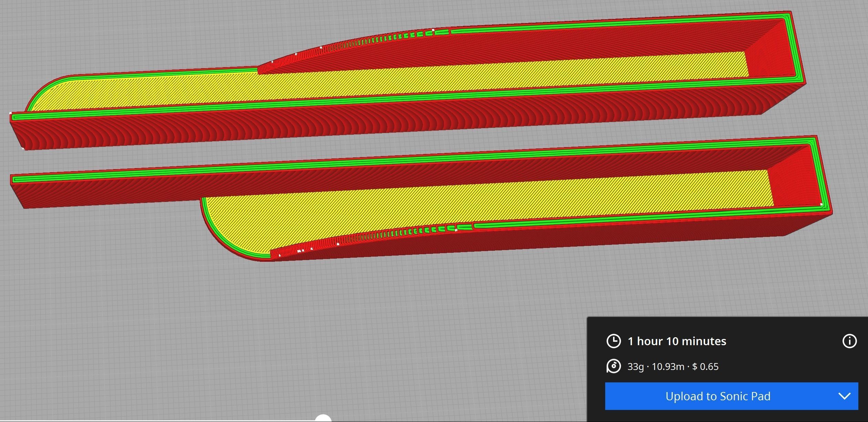Click the path simulation slider handle
This screenshot has width=868, height=422.
tap(323, 419)
